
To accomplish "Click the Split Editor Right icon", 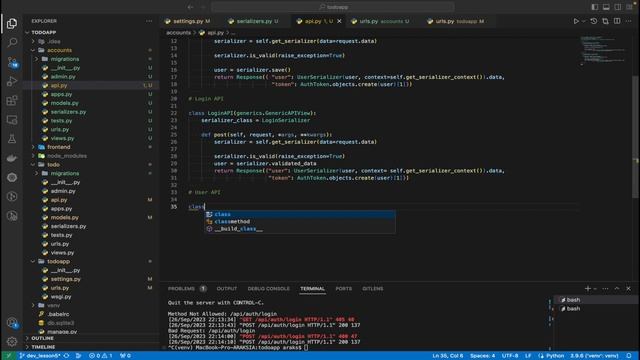I will coord(617,21).
